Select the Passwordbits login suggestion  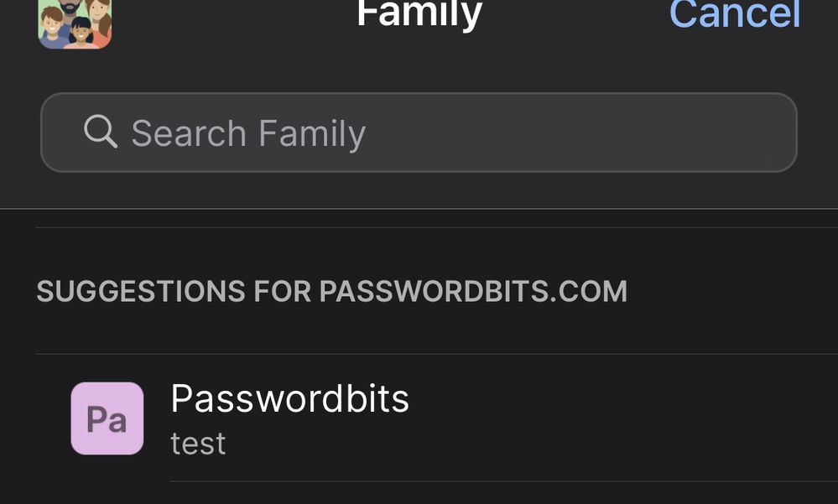(419, 418)
